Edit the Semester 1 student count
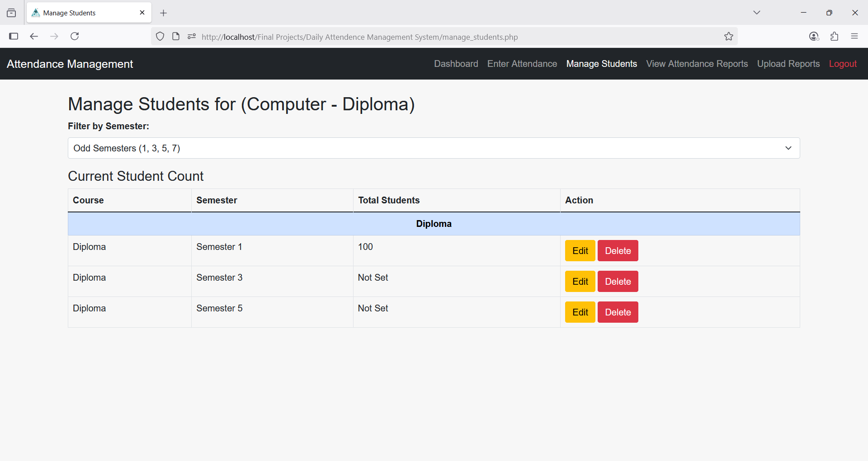The height and width of the screenshot is (461, 868). (580, 251)
